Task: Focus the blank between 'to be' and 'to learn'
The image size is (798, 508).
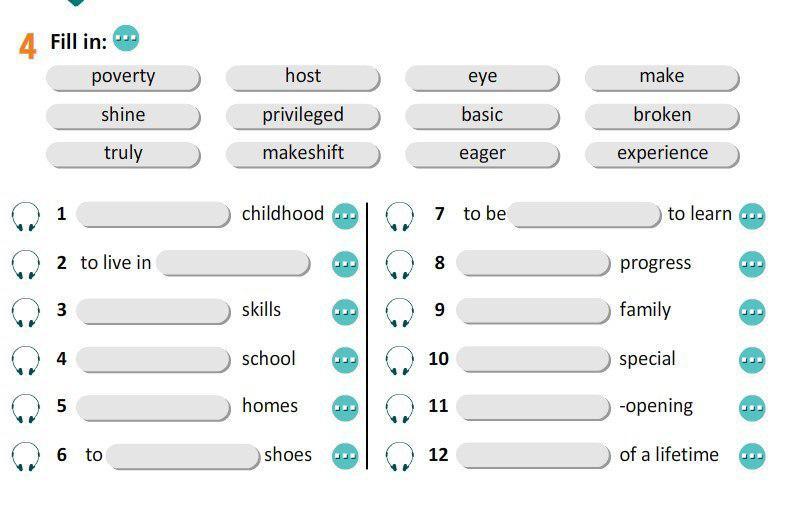Action: pyautogui.click(x=585, y=215)
